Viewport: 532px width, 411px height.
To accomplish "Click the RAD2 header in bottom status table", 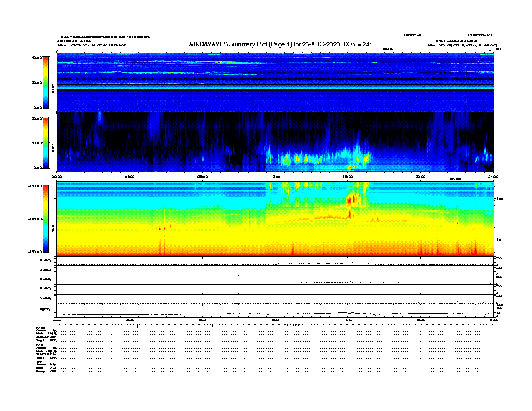I will coord(40,328).
